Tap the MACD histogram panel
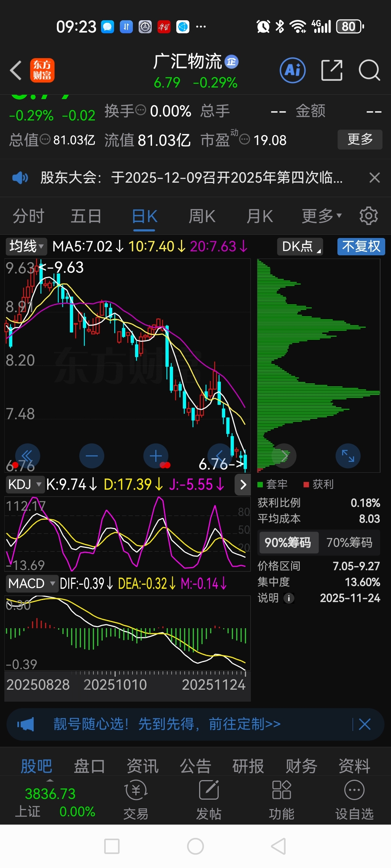Screen dimensions: 391x868 coord(127,633)
